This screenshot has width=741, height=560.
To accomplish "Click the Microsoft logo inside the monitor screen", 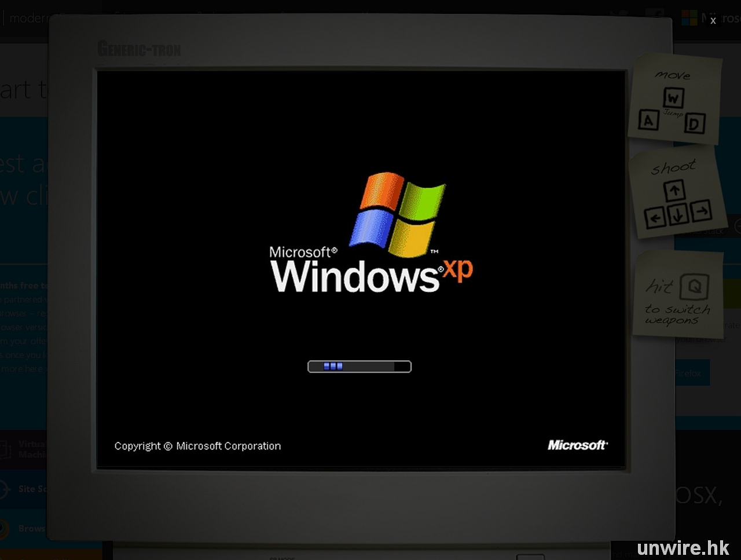I will tap(577, 445).
